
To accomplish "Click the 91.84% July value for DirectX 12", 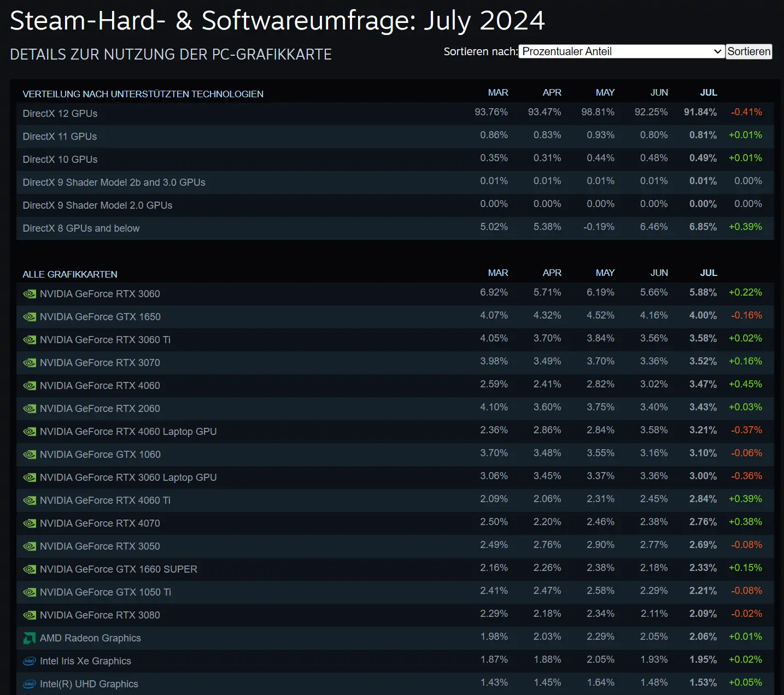I will pyautogui.click(x=700, y=112).
